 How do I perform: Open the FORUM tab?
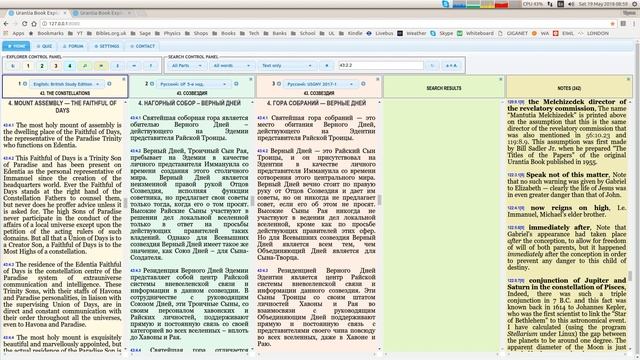tap(73, 46)
